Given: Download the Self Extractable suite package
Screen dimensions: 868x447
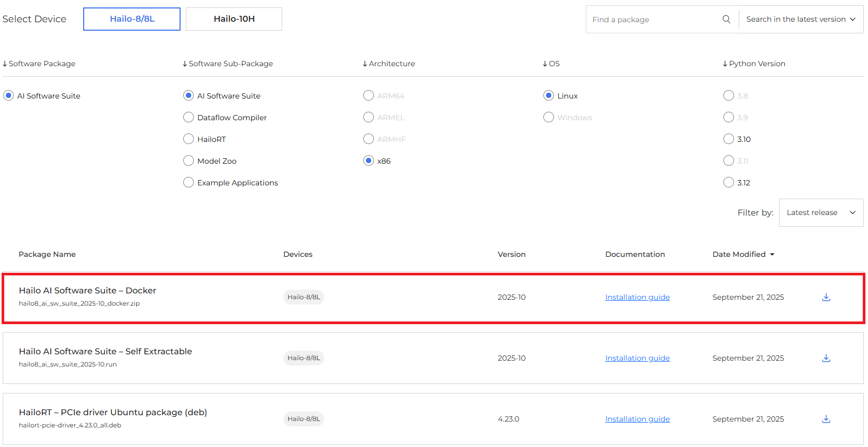Looking at the screenshot, I should [826, 358].
